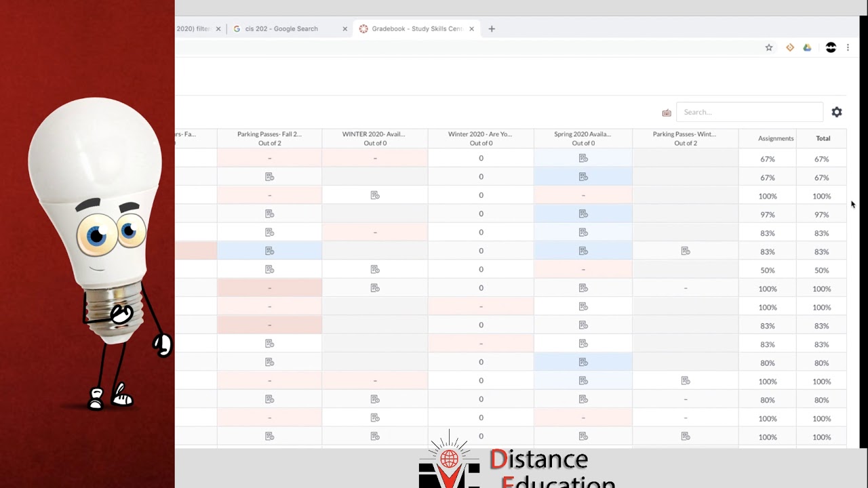Open the Google Drive extension icon
The height and width of the screenshot is (488, 868).
click(x=807, y=47)
